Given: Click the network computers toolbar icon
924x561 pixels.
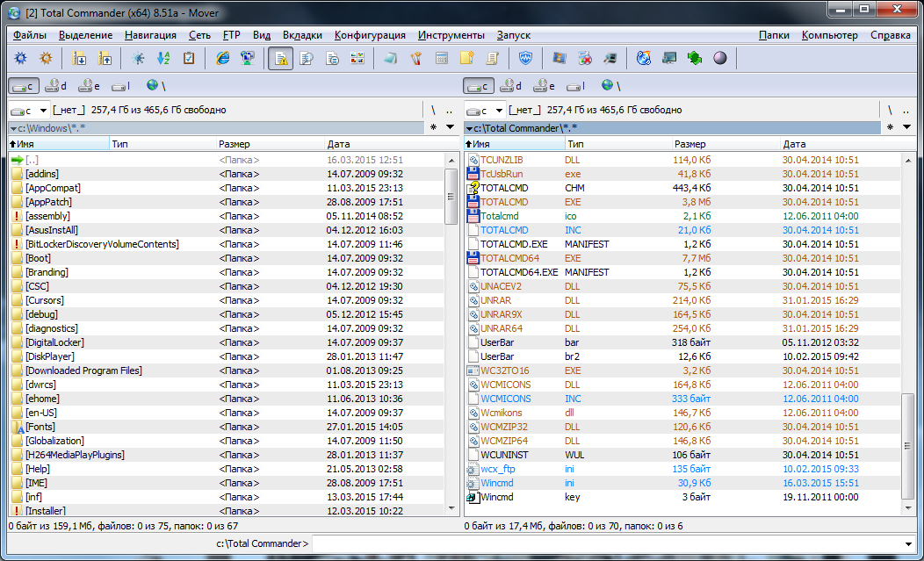Looking at the screenshot, I should [x=248, y=58].
